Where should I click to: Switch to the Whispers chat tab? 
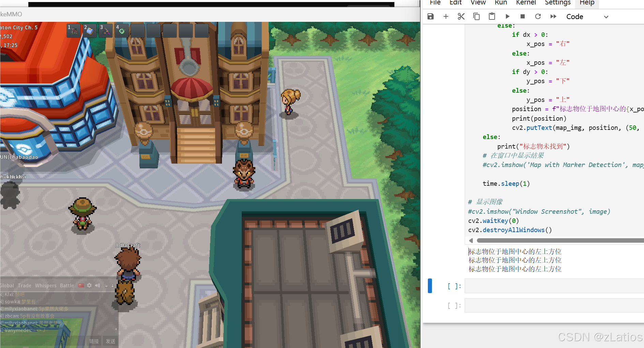(46, 286)
